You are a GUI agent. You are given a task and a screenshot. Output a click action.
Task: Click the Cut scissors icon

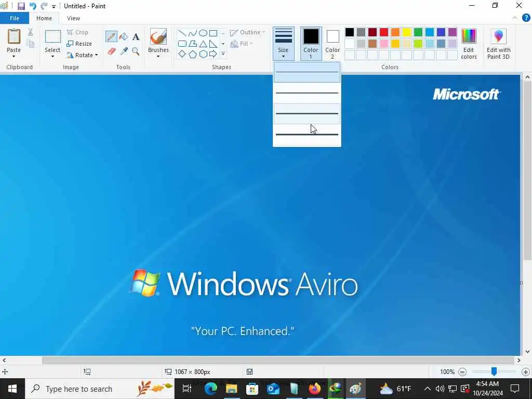30,32
